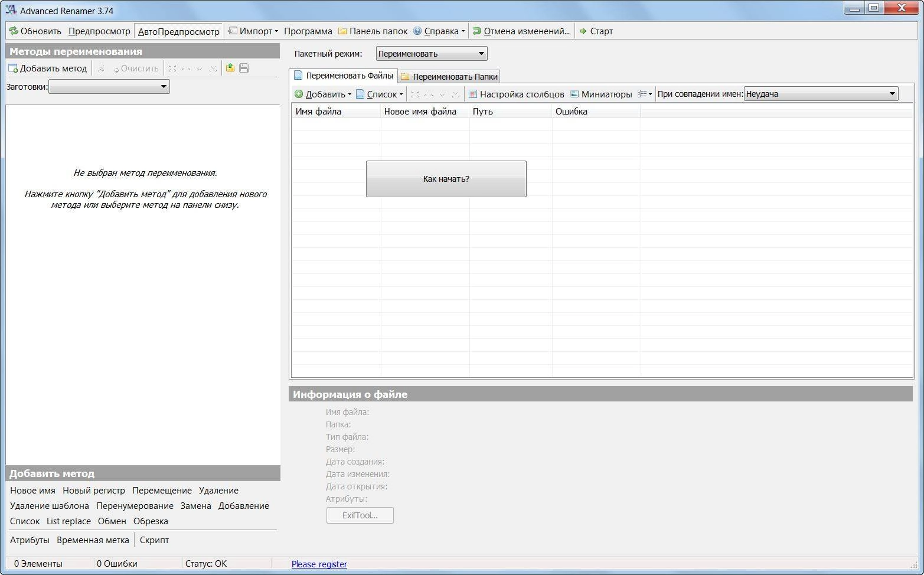The image size is (924, 575).
Task: Click Путь column header
Action: click(x=511, y=111)
